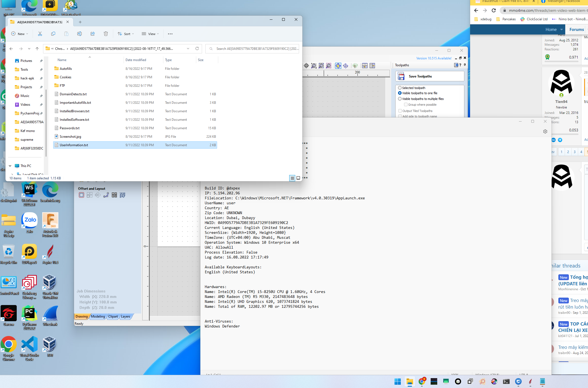Select 'Visible toolpaths to one file' radio option
This screenshot has width=588, height=388.
(x=400, y=93)
